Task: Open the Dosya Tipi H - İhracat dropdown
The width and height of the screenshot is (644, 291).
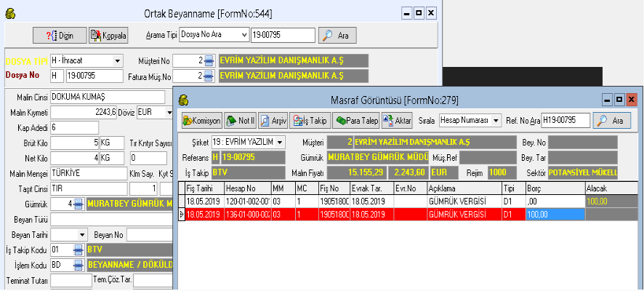Action: pos(118,61)
